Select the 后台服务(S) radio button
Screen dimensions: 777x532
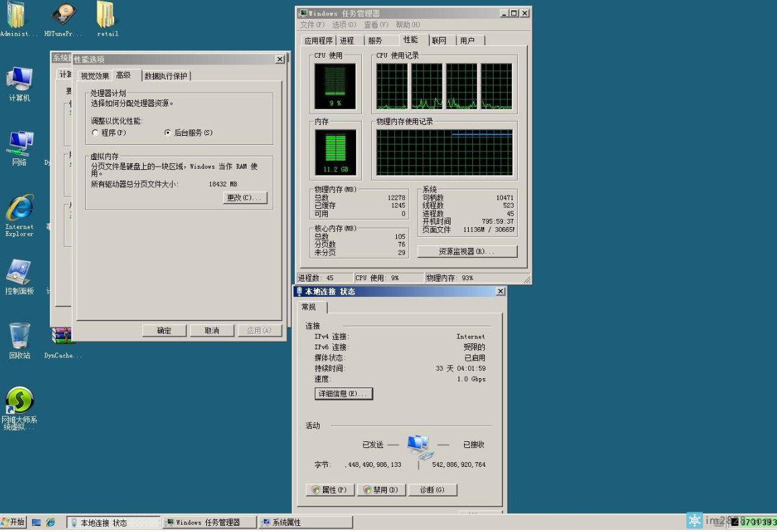pos(167,133)
